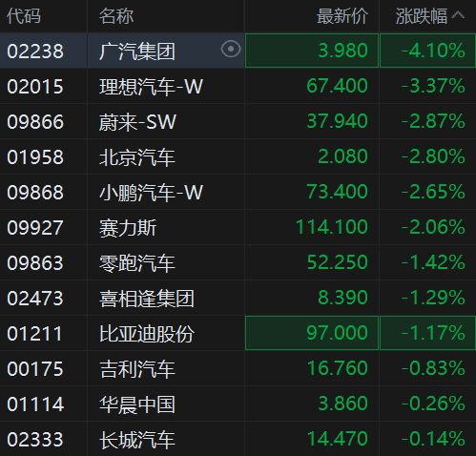
Task: Select stock code 00175
Action: point(35,369)
